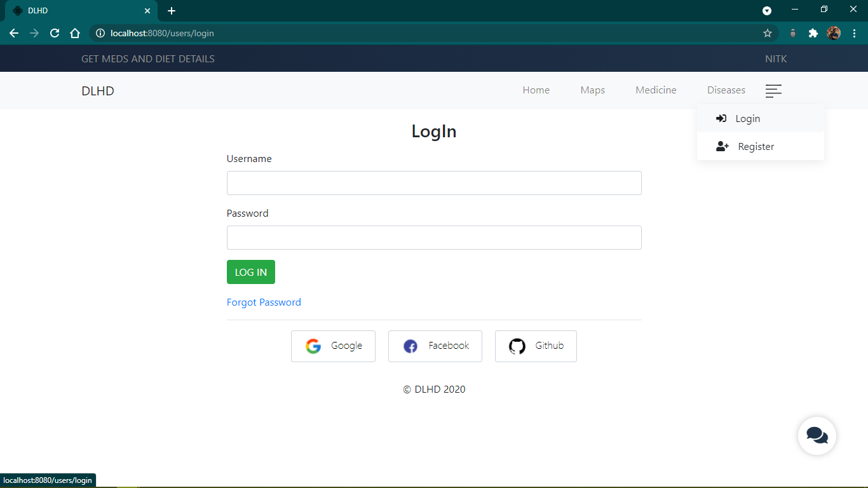Open the Chrome extensions puzzle icon

[813, 33]
